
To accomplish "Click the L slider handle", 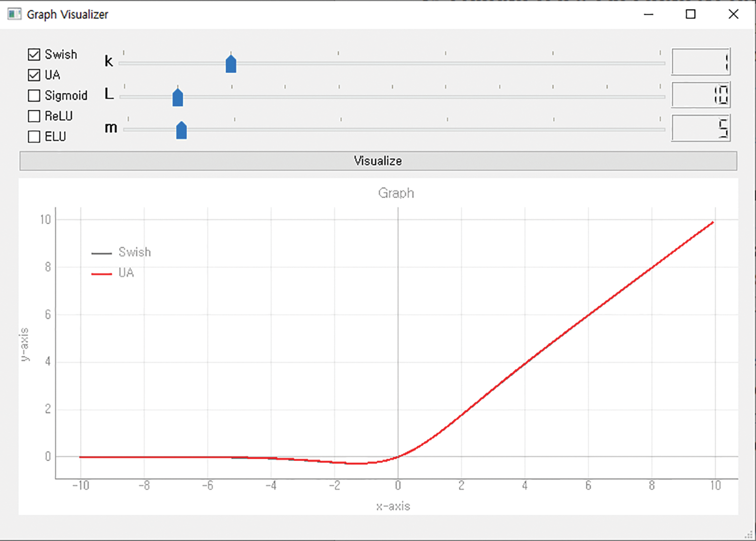I will [x=177, y=97].
